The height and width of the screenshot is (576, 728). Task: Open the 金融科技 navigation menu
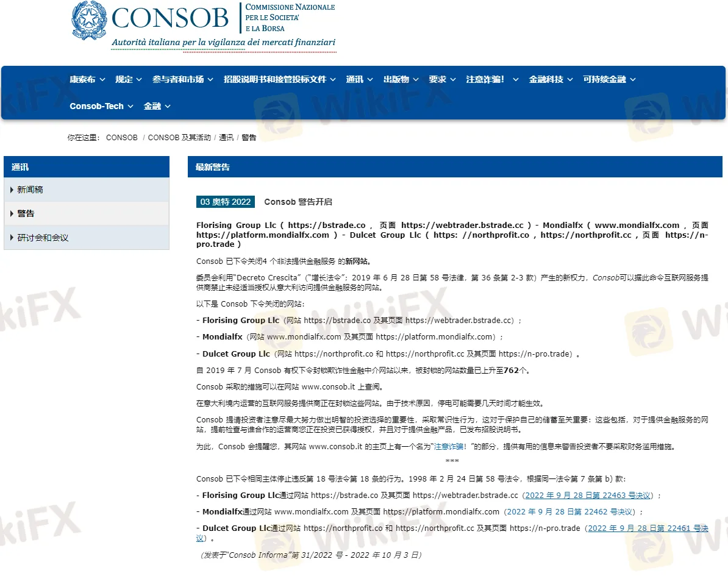pyautogui.click(x=546, y=79)
